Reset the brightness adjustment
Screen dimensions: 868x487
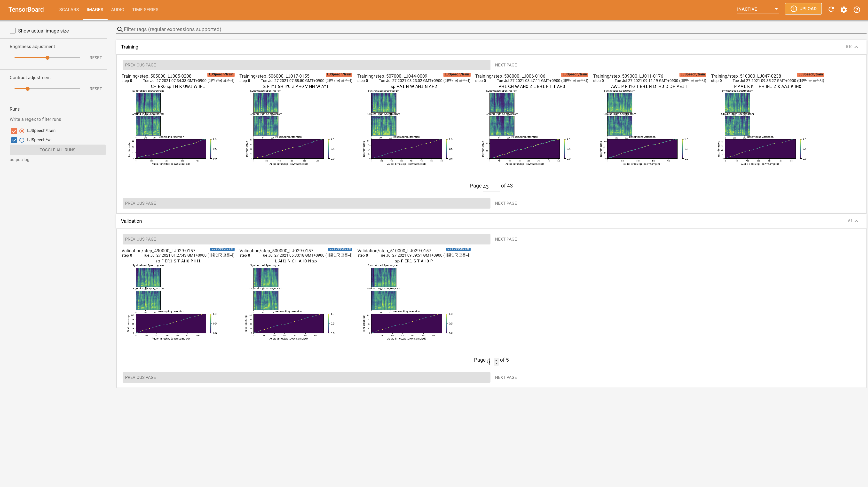pyautogui.click(x=95, y=58)
